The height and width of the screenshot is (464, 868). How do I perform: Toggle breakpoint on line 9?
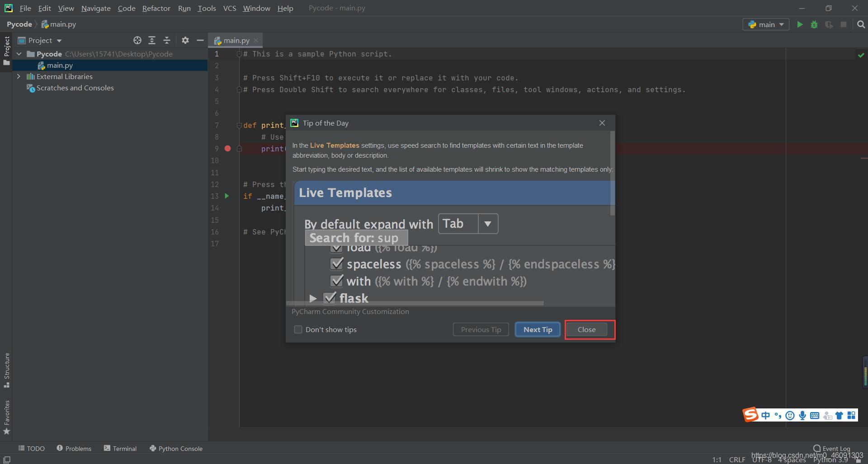coord(228,149)
